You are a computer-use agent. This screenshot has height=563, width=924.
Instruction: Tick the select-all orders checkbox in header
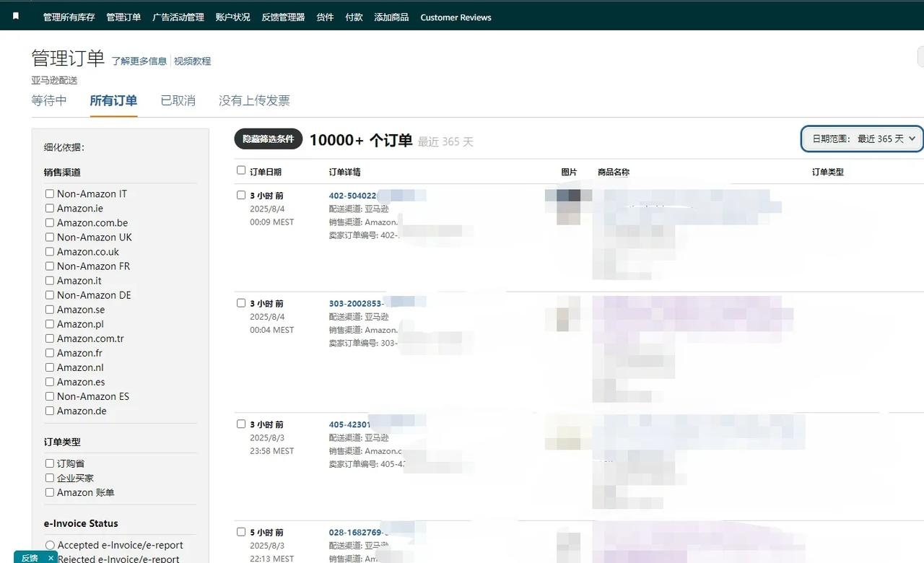[241, 170]
